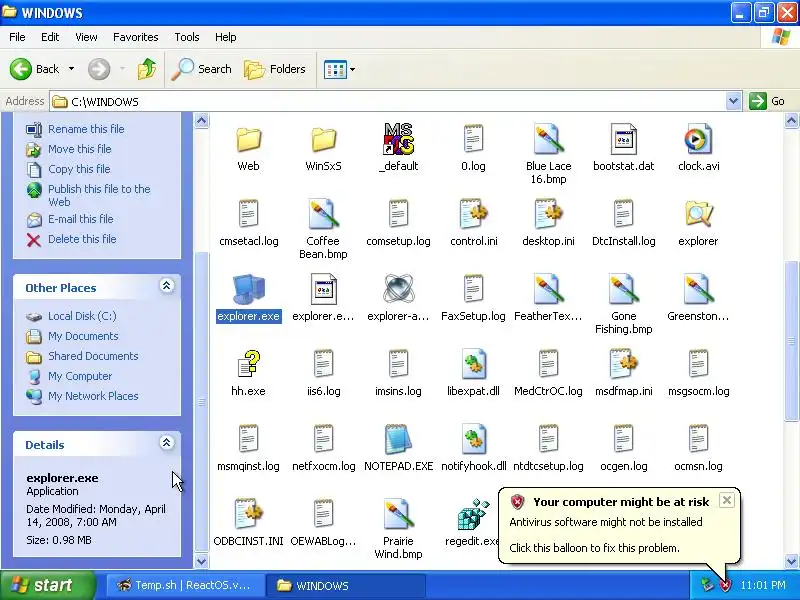
Task: Expand the Address bar dropdown
Action: [x=733, y=101]
